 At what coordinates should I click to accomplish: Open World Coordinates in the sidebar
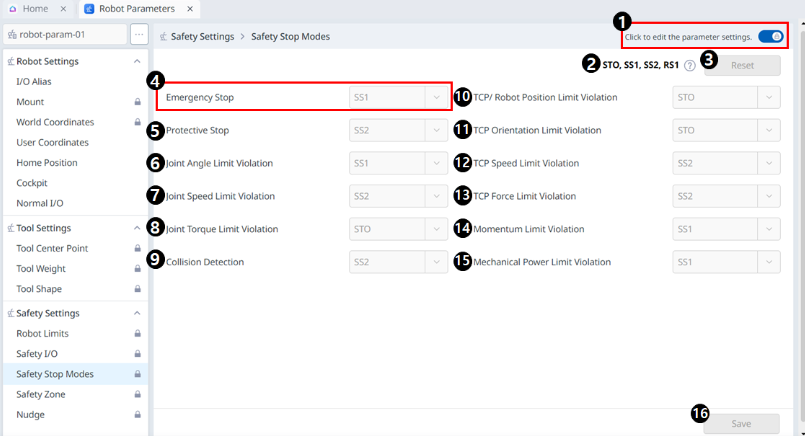(55, 122)
